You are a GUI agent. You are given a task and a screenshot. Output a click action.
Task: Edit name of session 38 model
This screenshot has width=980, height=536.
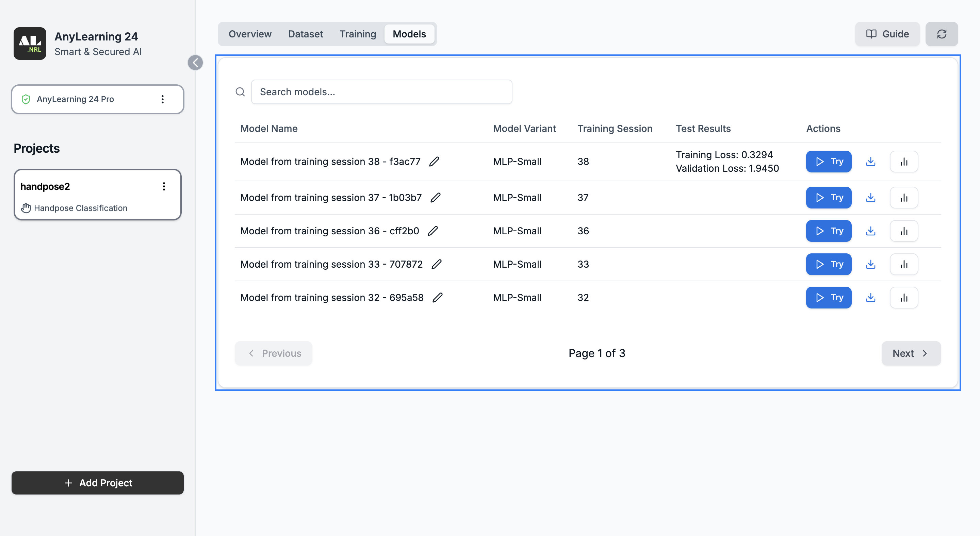[x=434, y=162]
